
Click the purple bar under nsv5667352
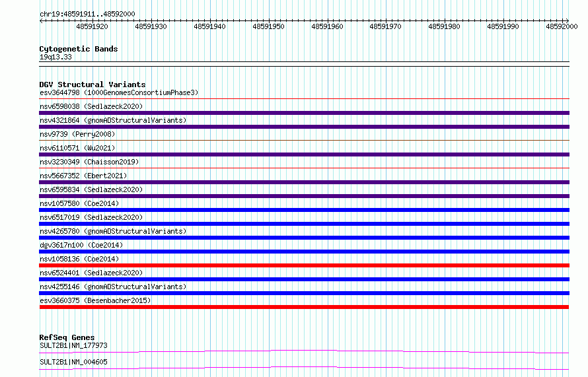(x=304, y=182)
